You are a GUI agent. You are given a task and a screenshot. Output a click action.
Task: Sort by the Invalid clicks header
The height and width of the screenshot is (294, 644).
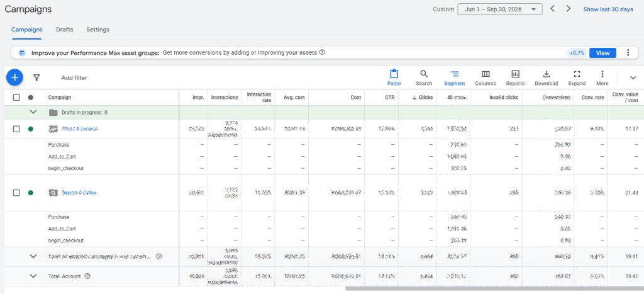504,98
